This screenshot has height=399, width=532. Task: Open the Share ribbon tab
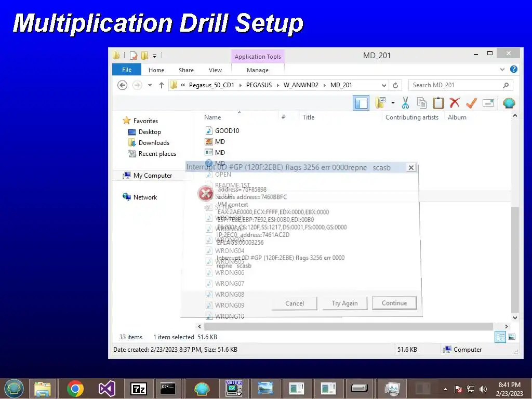tap(187, 70)
